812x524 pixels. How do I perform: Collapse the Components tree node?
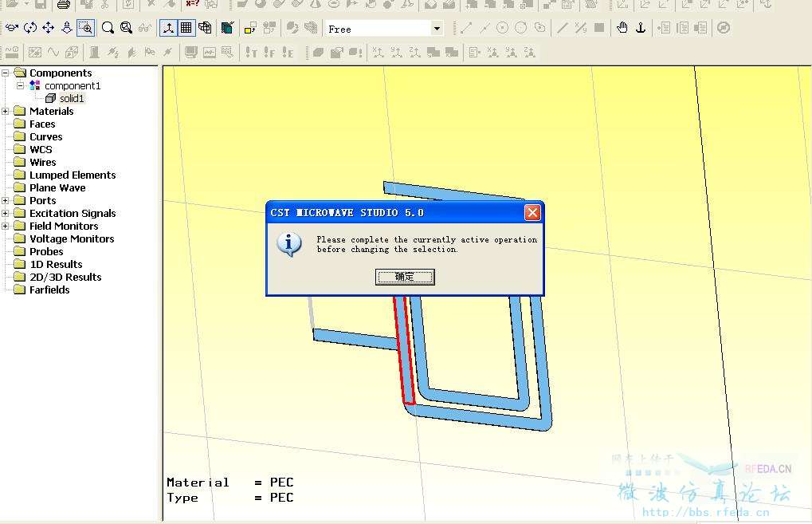[5, 73]
